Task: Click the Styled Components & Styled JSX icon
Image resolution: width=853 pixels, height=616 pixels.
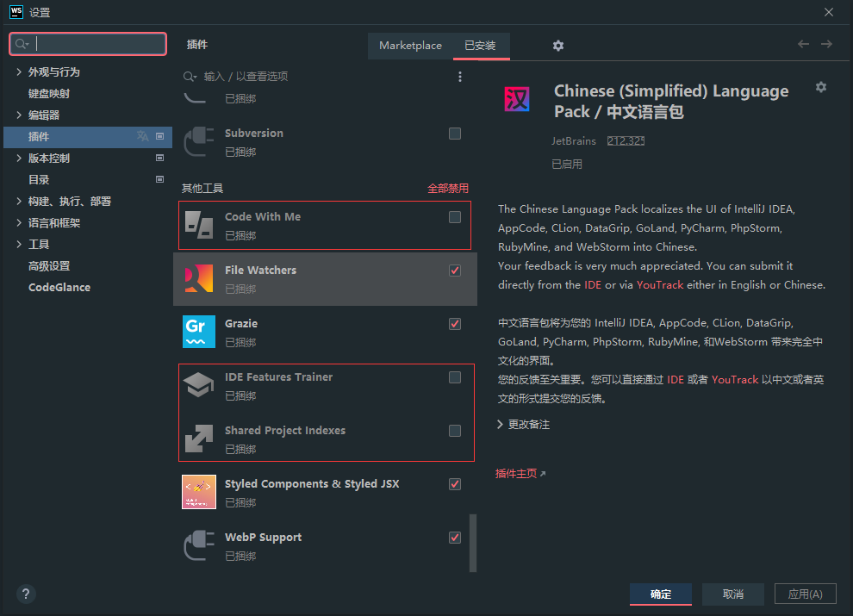Action: (198, 492)
